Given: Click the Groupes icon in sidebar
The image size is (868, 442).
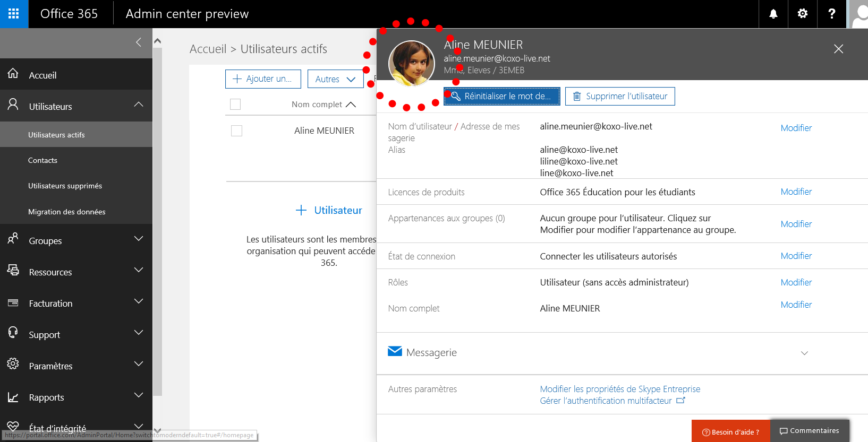Looking at the screenshot, I should [13, 239].
